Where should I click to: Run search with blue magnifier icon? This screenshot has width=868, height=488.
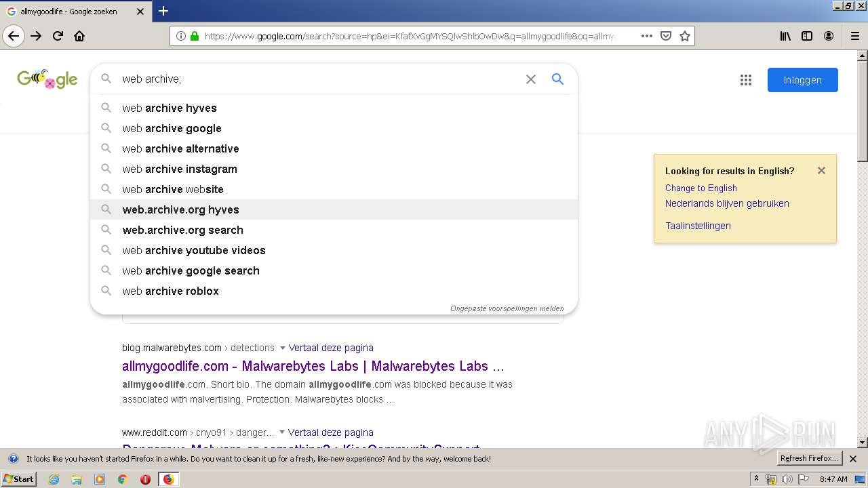557,79
